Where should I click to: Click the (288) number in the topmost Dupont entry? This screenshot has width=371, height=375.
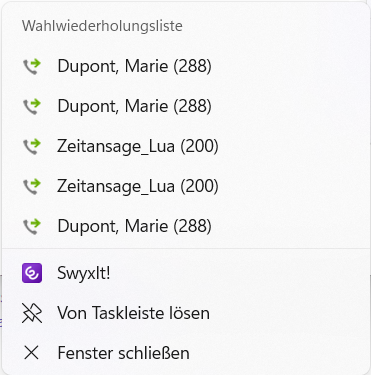tap(192, 66)
